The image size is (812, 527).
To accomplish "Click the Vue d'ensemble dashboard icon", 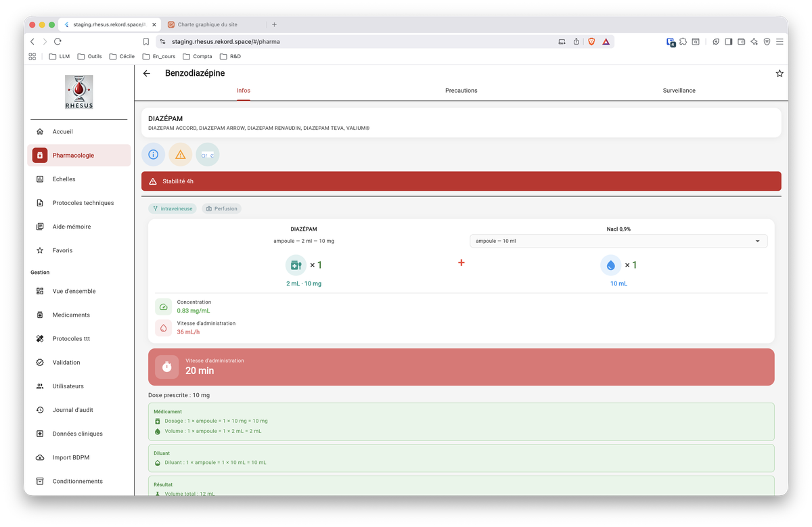I will 40,291.
